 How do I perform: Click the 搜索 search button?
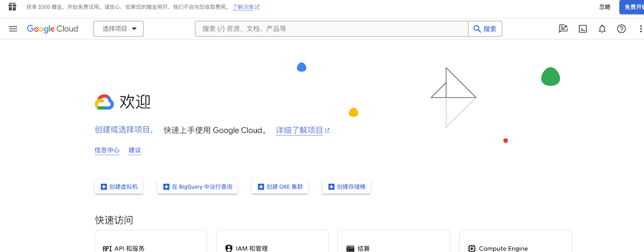(485, 29)
